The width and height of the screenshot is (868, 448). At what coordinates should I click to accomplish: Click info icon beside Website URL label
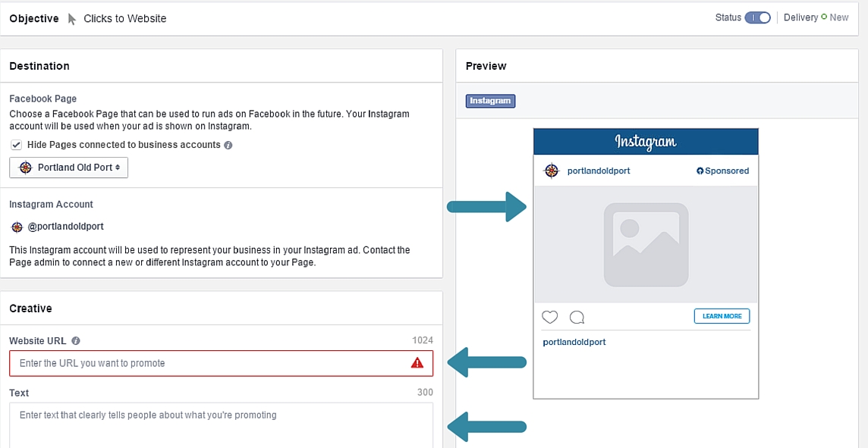(x=76, y=340)
